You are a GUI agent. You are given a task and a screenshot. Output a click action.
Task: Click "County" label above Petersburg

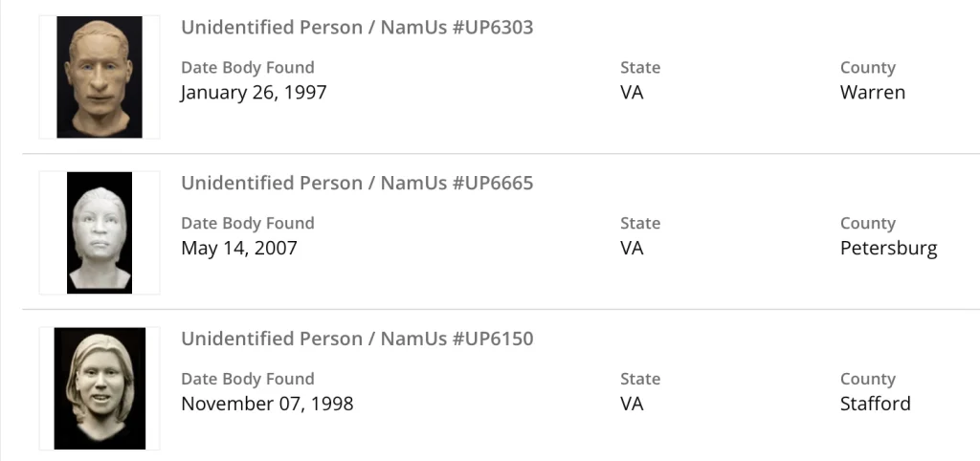point(867,224)
